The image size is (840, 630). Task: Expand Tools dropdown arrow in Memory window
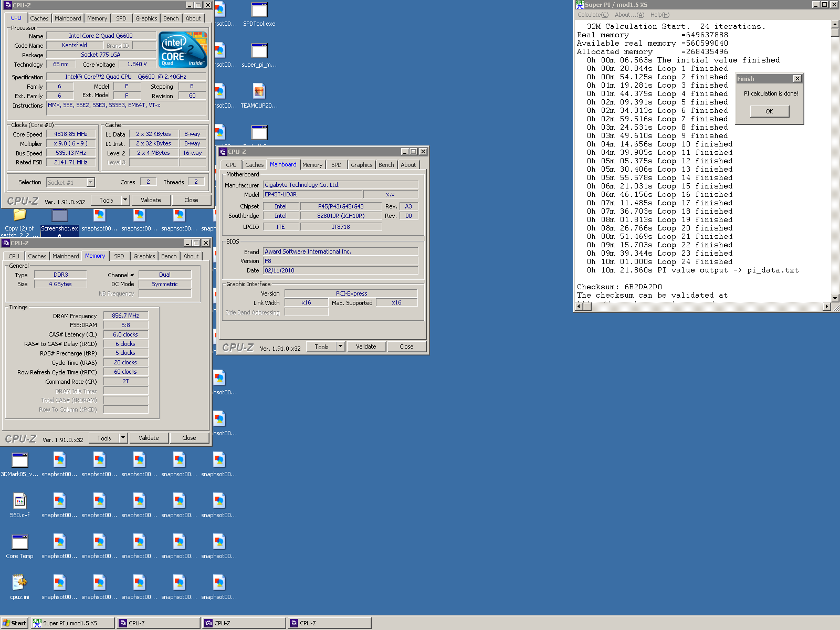coord(123,438)
